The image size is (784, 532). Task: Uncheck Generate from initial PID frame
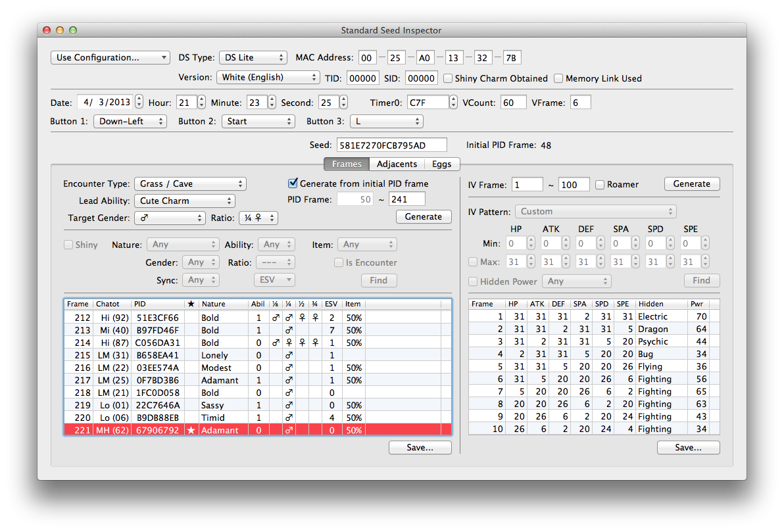coord(293,183)
